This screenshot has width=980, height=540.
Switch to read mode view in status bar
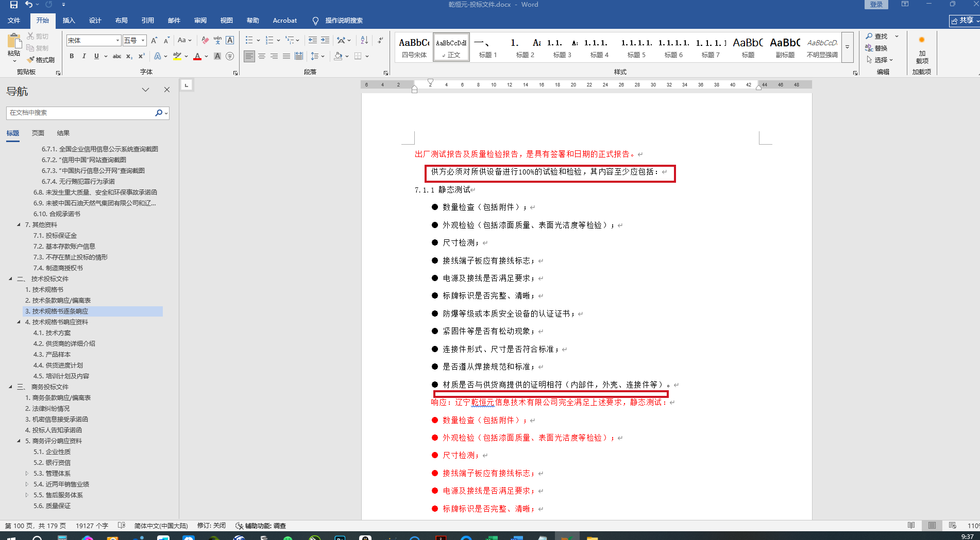coord(911,526)
